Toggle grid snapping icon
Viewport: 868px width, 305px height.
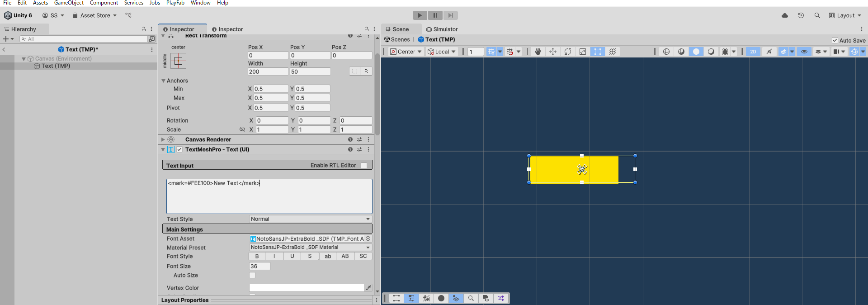click(491, 52)
